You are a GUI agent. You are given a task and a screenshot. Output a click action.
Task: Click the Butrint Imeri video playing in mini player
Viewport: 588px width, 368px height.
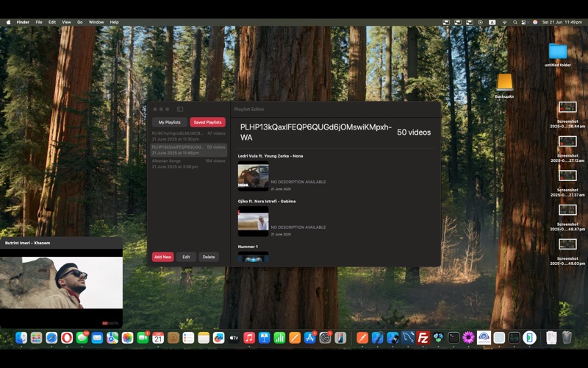(61, 283)
